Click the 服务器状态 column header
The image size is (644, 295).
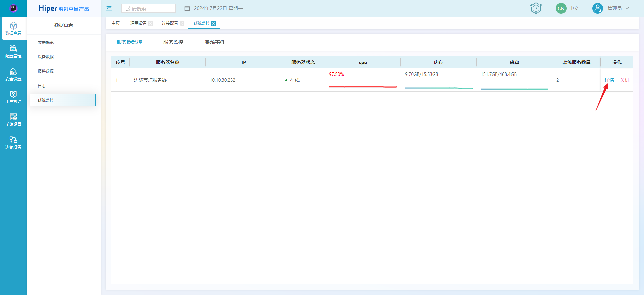(x=303, y=62)
